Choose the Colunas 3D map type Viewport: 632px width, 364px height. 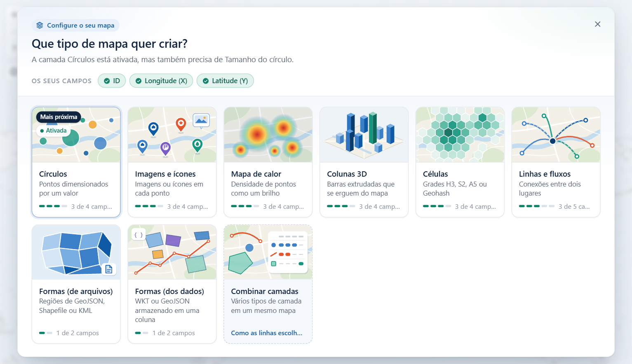(x=364, y=162)
